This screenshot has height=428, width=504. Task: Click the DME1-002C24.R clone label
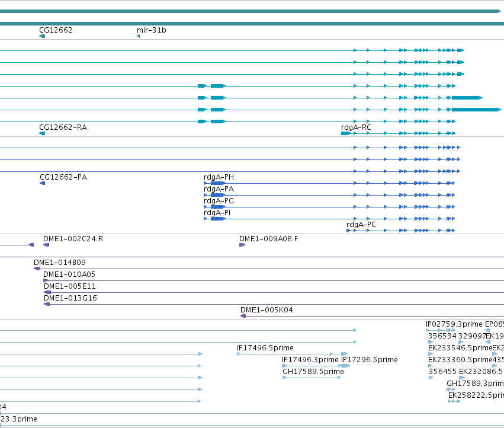(x=73, y=239)
